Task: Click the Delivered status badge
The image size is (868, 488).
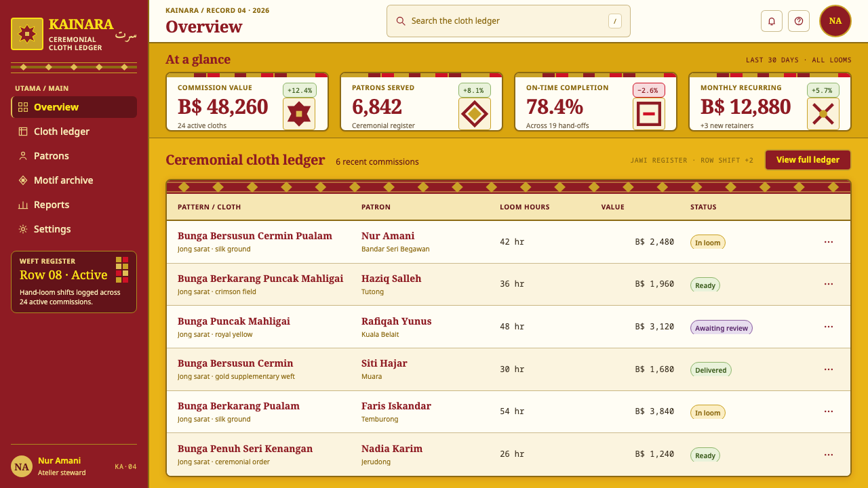Action: point(711,370)
